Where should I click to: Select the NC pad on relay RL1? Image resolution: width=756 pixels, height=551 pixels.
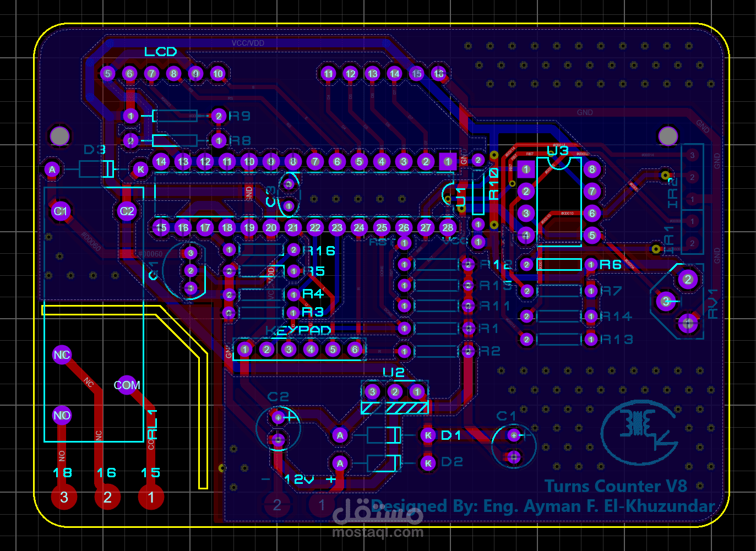(62, 355)
